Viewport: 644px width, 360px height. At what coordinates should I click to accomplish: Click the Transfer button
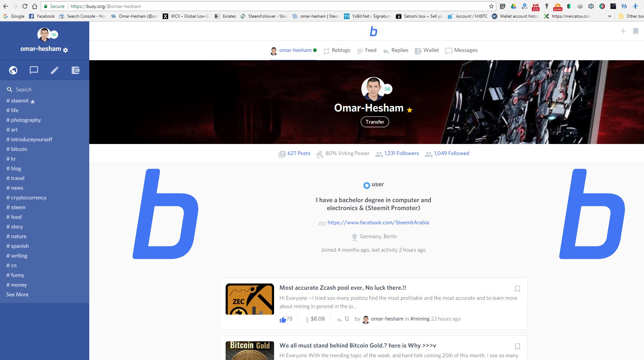point(375,122)
